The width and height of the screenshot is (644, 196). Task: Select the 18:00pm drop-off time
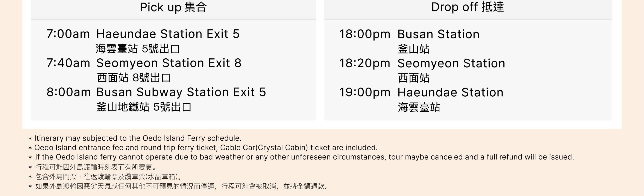click(x=365, y=34)
